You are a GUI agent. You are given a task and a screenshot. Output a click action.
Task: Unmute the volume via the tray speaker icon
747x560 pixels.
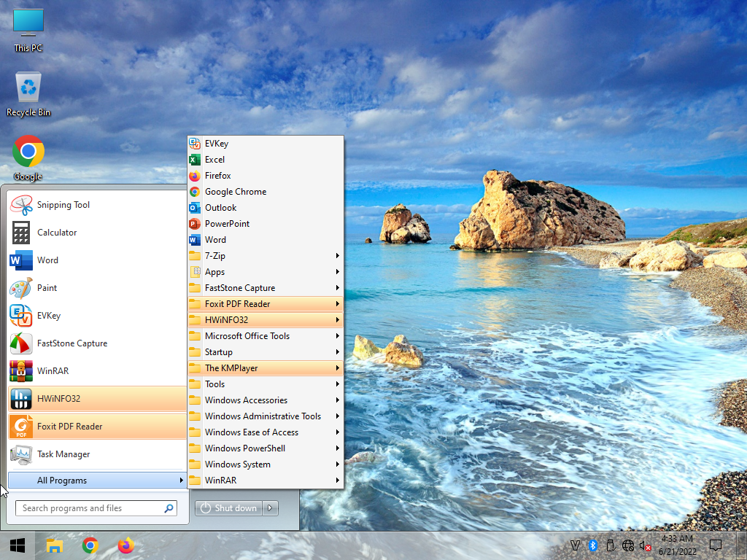(645, 545)
